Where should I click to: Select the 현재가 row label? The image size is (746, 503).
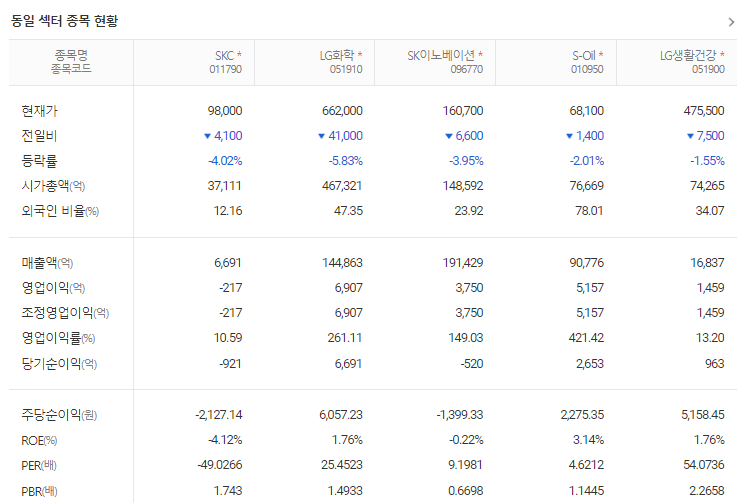click(x=39, y=111)
